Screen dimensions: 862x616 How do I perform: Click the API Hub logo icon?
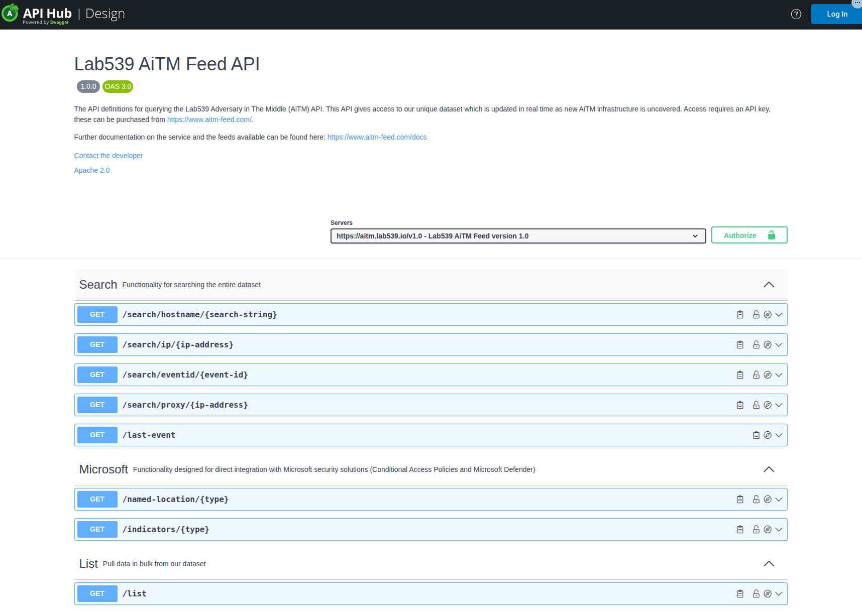(10, 14)
